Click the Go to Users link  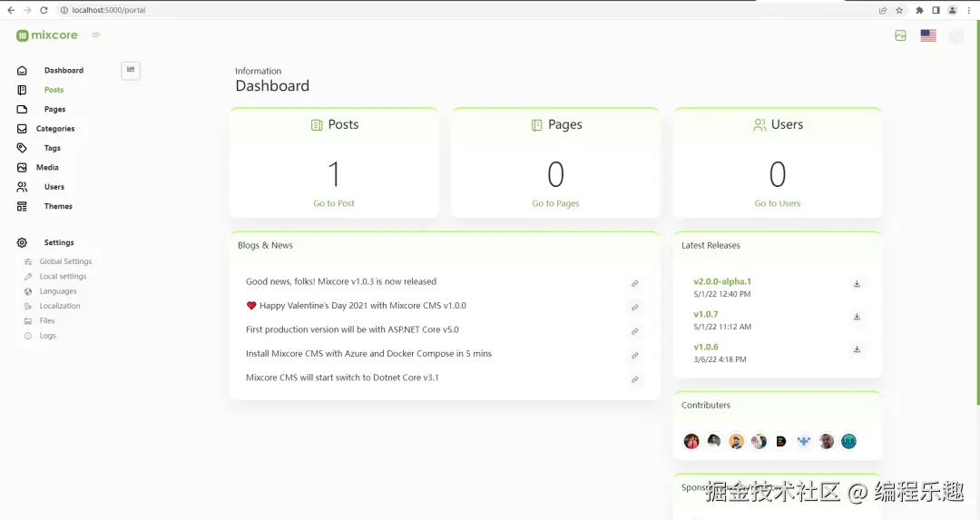click(778, 203)
